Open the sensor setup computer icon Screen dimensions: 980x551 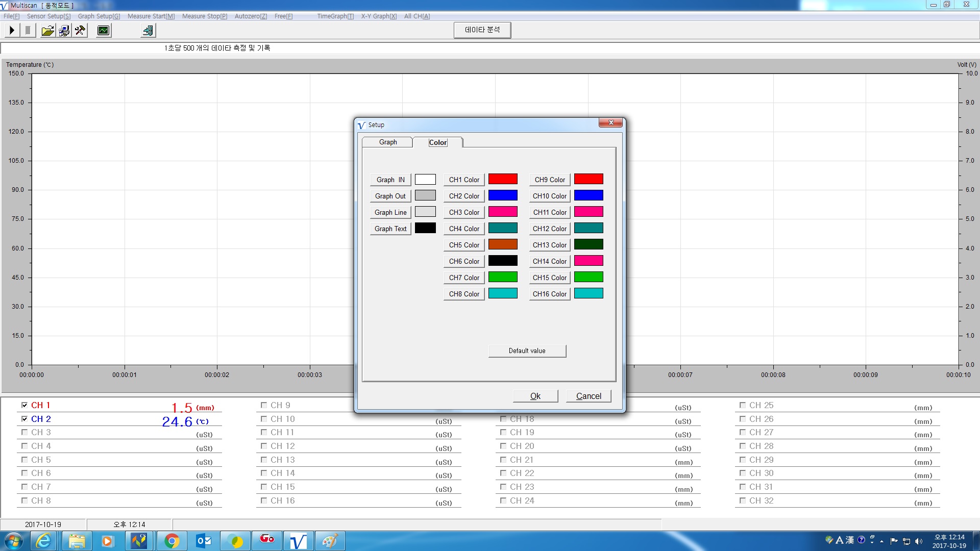pos(64,31)
